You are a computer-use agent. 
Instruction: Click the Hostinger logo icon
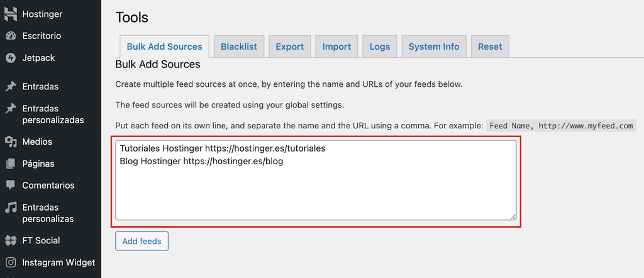click(x=10, y=14)
